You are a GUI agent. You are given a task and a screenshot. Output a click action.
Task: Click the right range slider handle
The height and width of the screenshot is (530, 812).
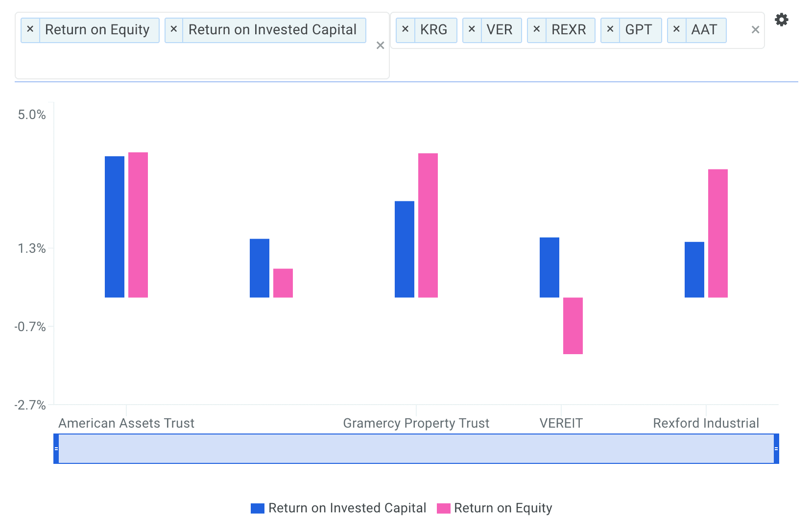(x=776, y=449)
